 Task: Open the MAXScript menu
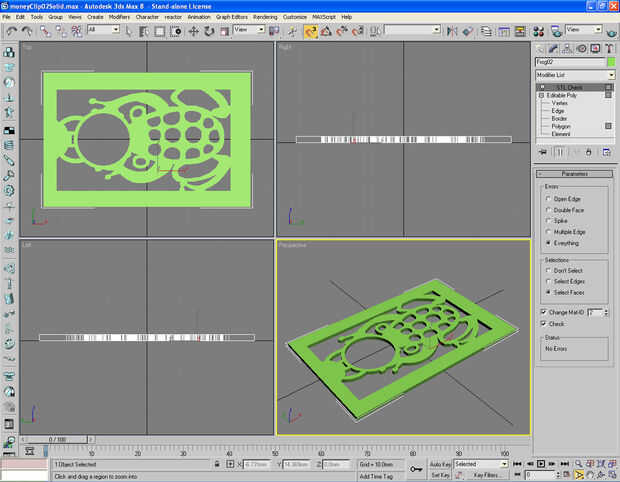(x=324, y=17)
